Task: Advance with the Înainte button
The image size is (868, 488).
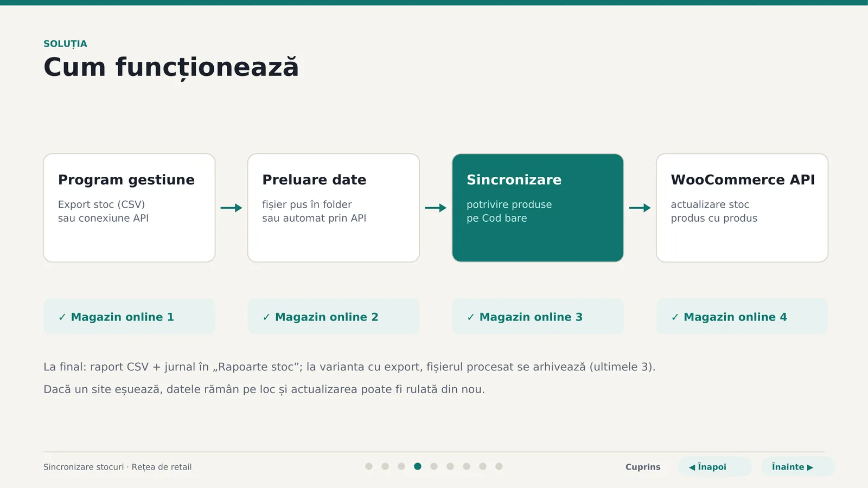Action: tap(798, 467)
